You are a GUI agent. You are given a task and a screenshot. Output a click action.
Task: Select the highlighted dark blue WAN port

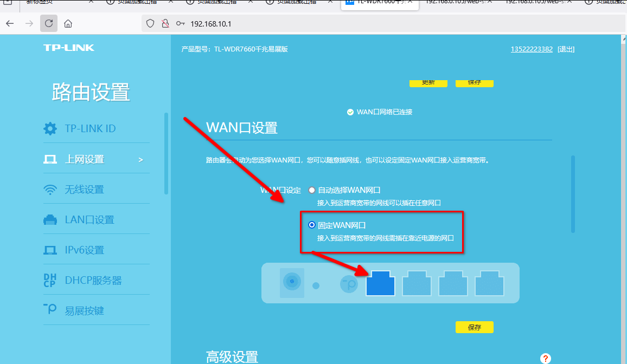point(380,284)
